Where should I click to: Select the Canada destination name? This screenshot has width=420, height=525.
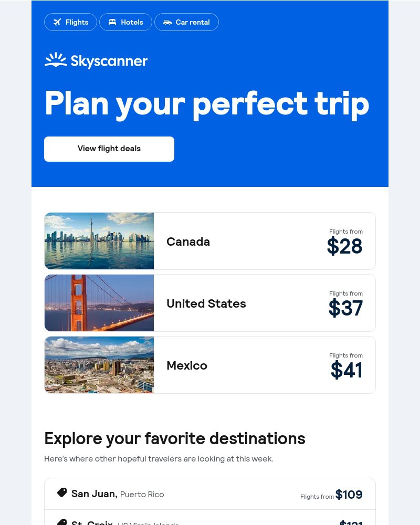click(x=188, y=241)
